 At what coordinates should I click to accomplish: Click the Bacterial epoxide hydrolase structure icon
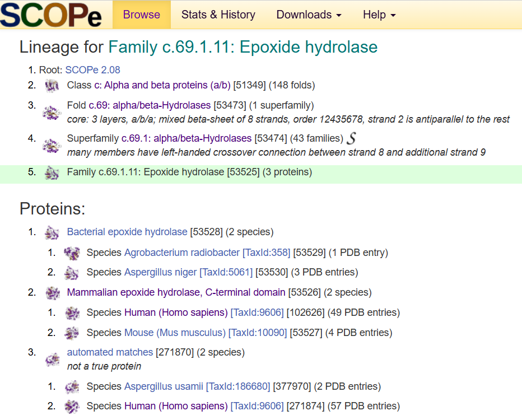pos(52,232)
